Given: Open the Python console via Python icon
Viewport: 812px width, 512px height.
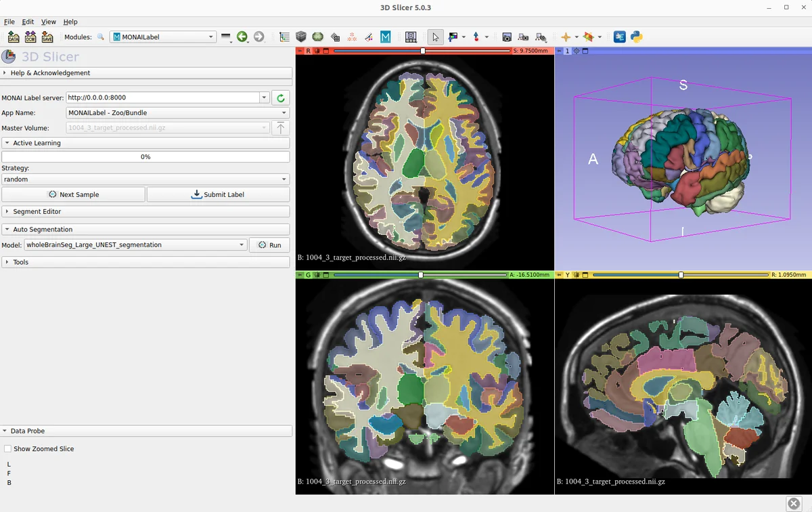Looking at the screenshot, I should [636, 37].
